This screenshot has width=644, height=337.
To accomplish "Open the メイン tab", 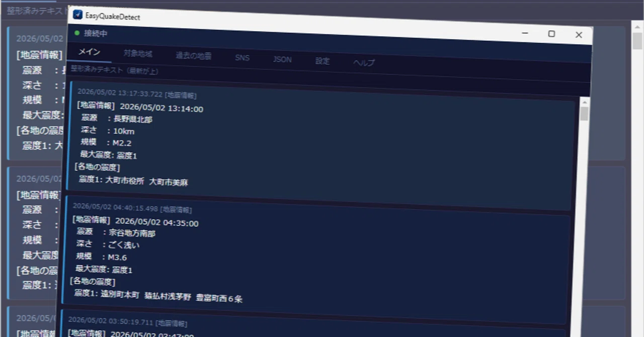I will [x=89, y=52].
